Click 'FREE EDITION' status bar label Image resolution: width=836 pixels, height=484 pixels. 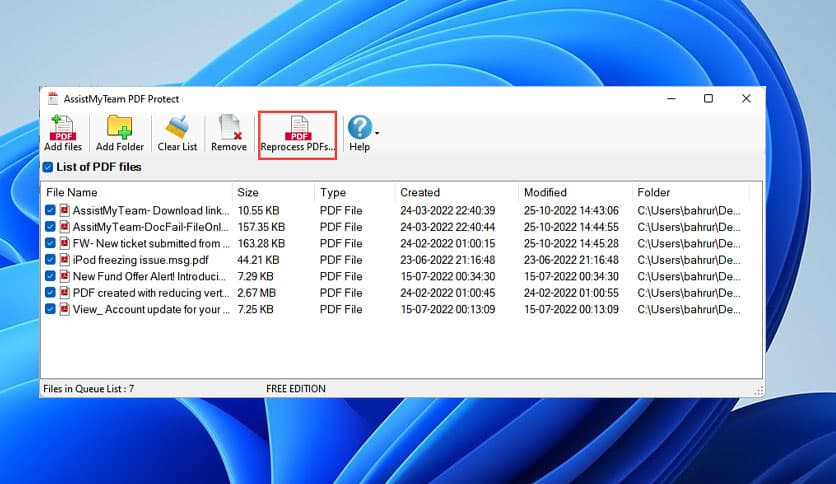(x=296, y=389)
